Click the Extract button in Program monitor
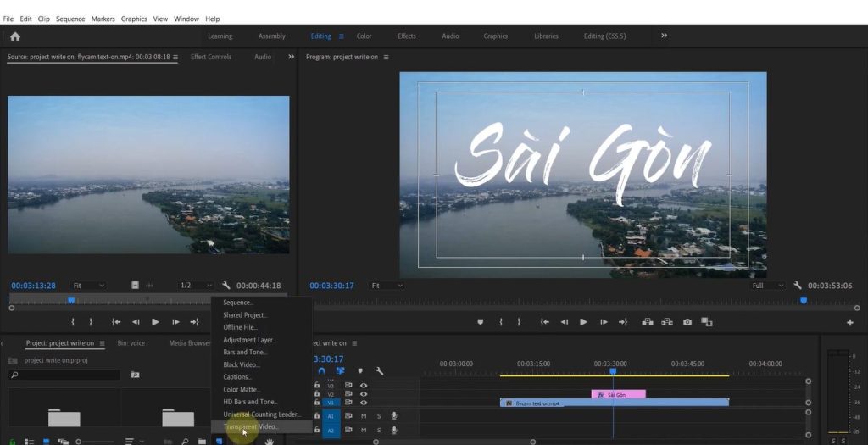Viewport: 868px width, 445px height. tap(667, 322)
